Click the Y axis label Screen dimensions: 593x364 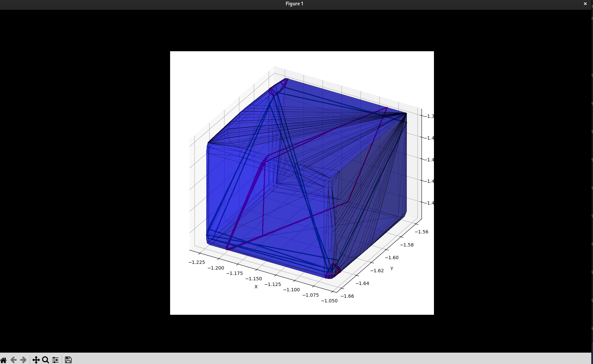click(391, 269)
